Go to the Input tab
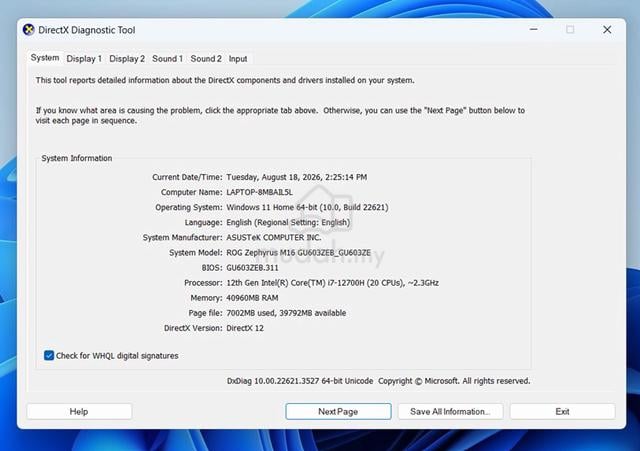The height and width of the screenshot is (451, 640). pyautogui.click(x=238, y=59)
